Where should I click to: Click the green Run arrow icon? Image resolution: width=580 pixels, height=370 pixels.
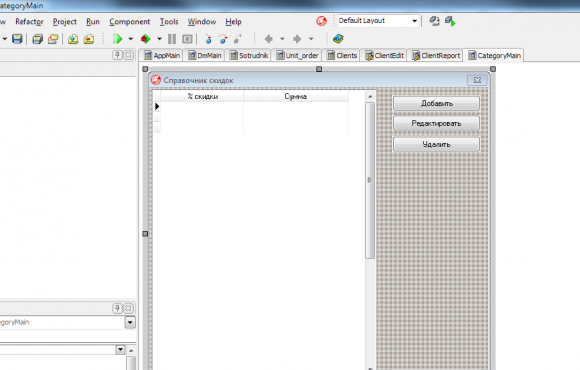117,39
